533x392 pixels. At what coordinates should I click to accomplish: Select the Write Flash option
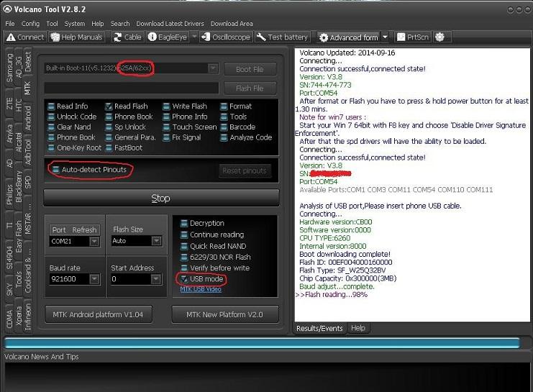click(185, 106)
